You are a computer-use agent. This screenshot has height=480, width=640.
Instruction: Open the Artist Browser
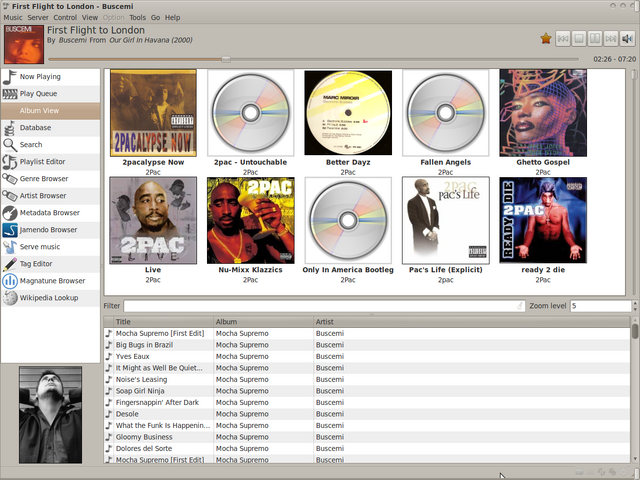(50, 196)
